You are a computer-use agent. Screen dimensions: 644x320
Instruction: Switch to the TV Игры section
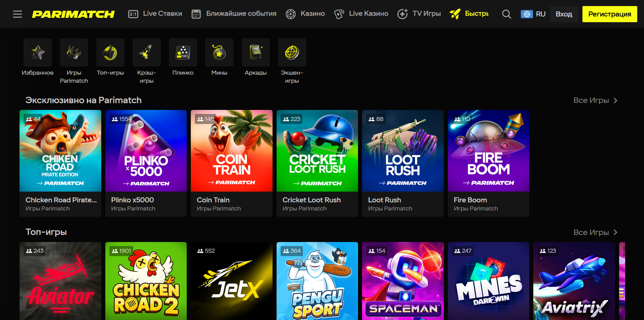tap(419, 14)
